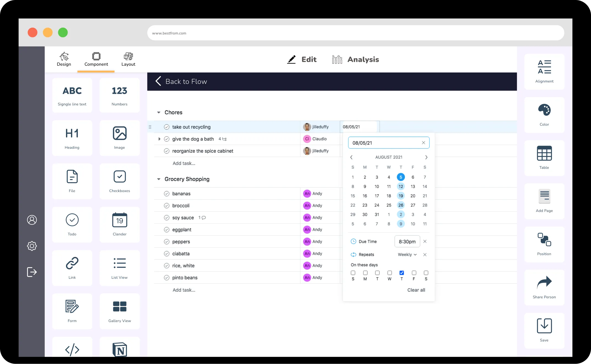Click the Clender calendar component icon

[120, 220]
